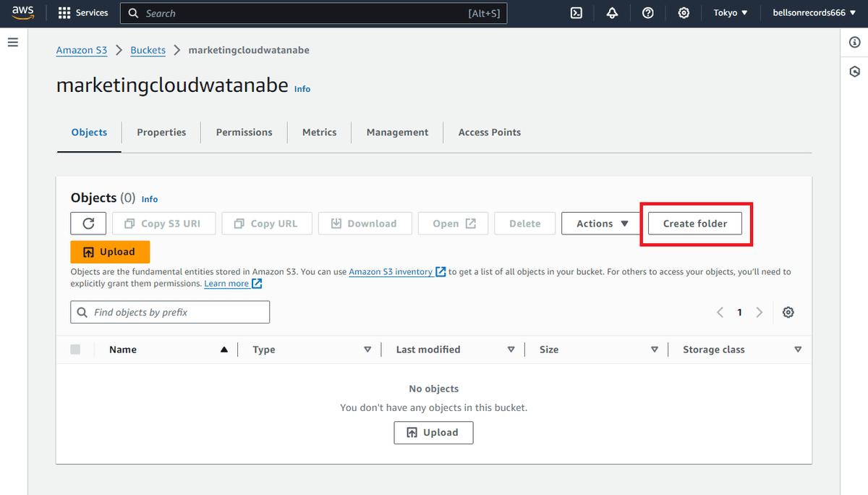The width and height of the screenshot is (868, 495).
Task: Open the notifications bell
Action: [x=612, y=13]
